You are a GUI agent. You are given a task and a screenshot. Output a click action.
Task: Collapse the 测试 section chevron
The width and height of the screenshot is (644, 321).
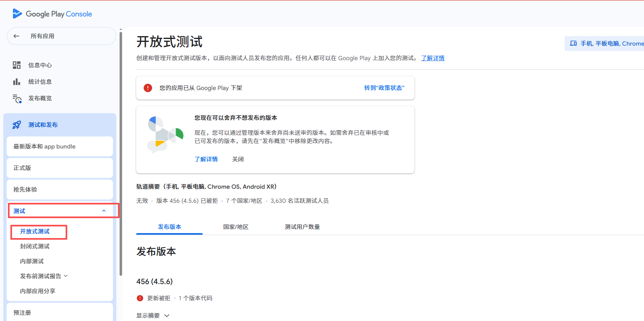(x=104, y=211)
